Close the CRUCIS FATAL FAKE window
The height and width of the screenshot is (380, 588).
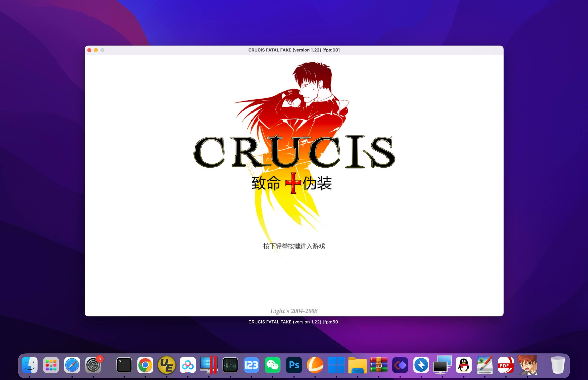pos(89,50)
